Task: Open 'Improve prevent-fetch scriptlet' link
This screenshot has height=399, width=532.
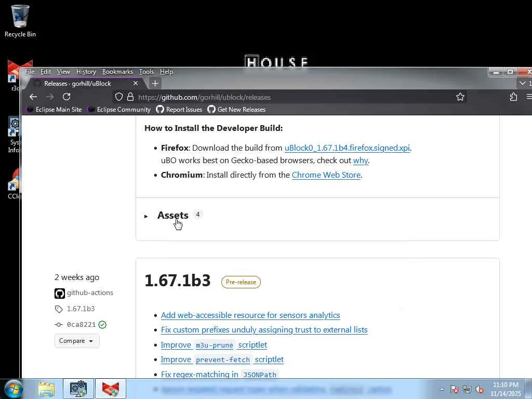Action: pos(222,360)
